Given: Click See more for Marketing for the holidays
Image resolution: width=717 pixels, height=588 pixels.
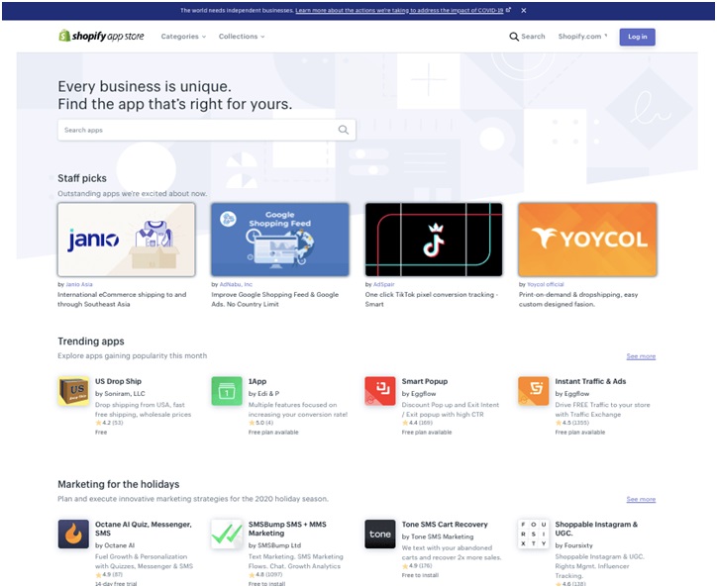Looking at the screenshot, I should point(641,500).
